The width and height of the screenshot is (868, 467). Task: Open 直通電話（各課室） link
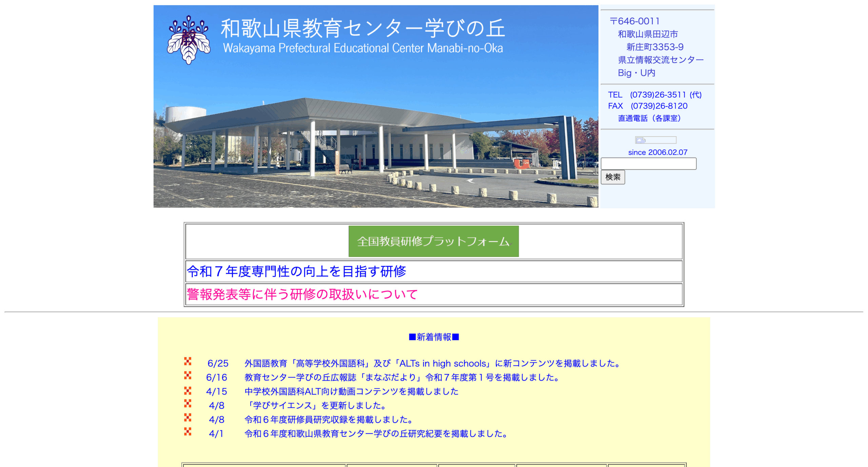(x=649, y=118)
